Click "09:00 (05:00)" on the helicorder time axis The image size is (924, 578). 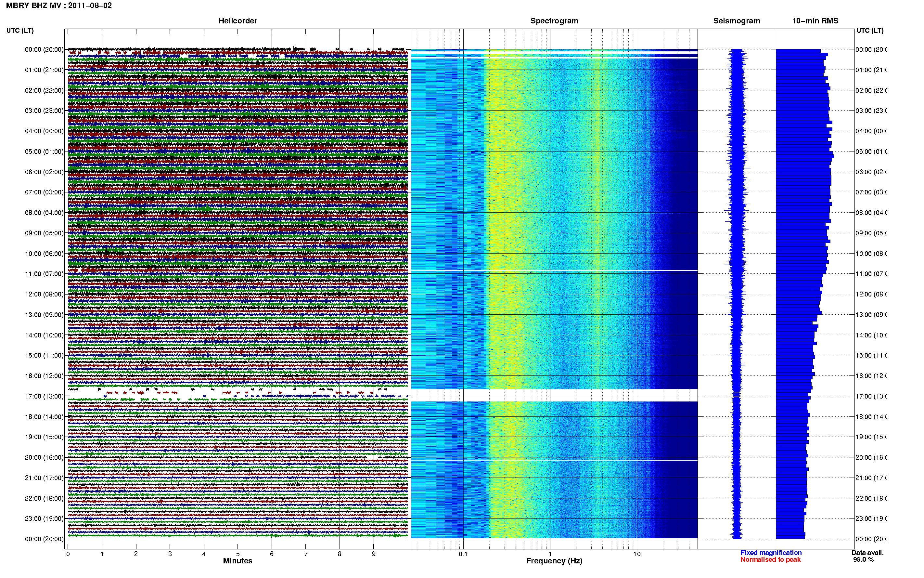[x=44, y=233]
